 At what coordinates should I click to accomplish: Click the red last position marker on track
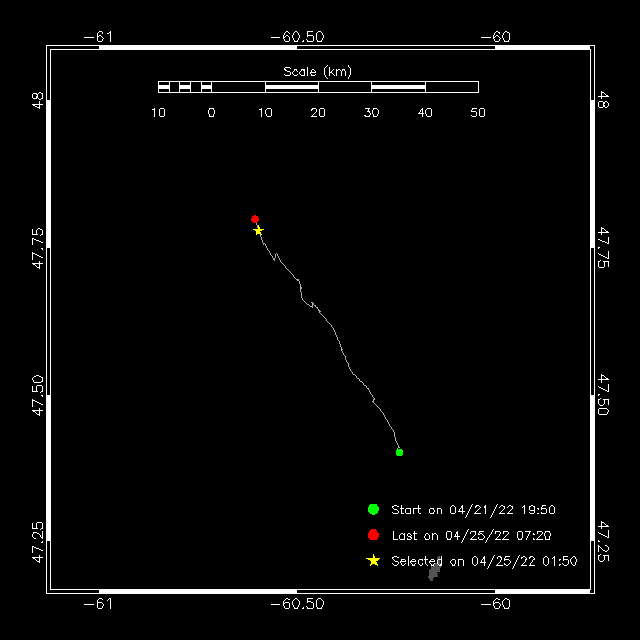255,219
